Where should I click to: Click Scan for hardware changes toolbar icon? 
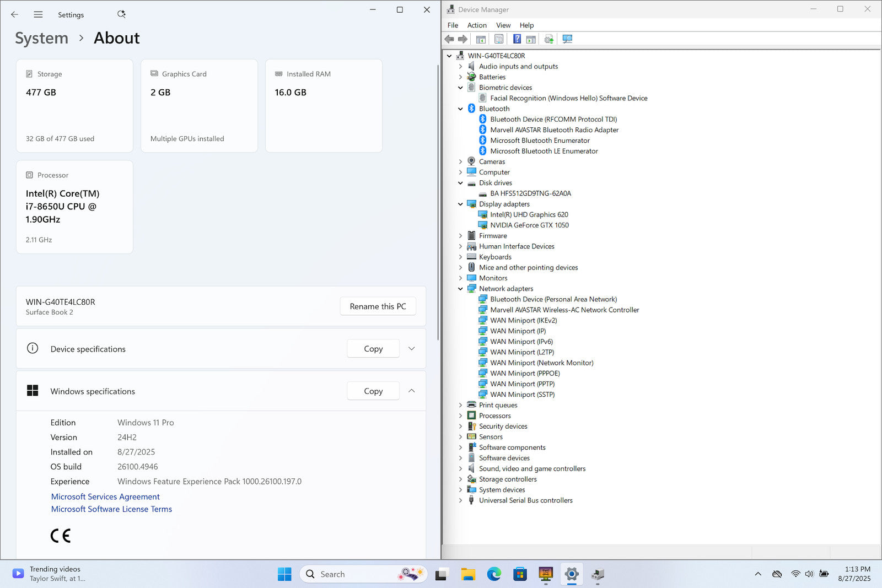(567, 39)
